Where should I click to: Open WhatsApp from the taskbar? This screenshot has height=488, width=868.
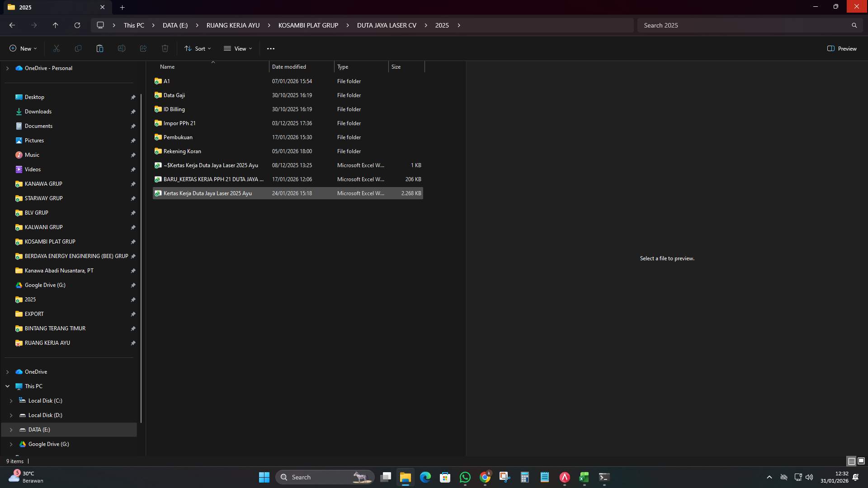coord(465,477)
